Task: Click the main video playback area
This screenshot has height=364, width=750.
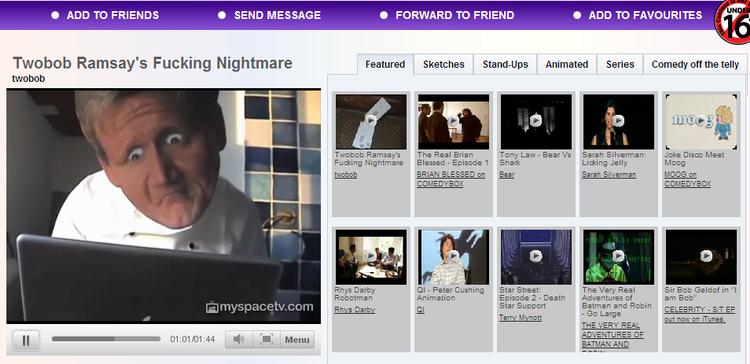Action: coord(164,206)
